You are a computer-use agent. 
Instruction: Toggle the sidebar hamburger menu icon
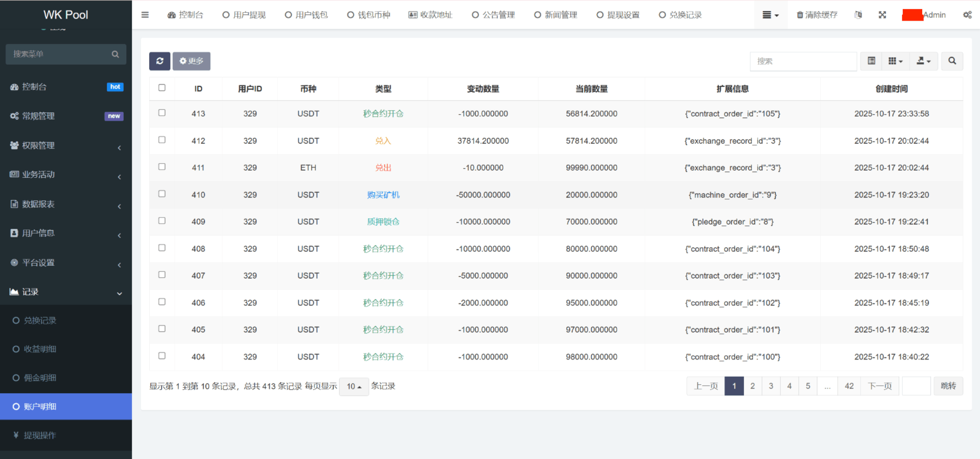145,15
